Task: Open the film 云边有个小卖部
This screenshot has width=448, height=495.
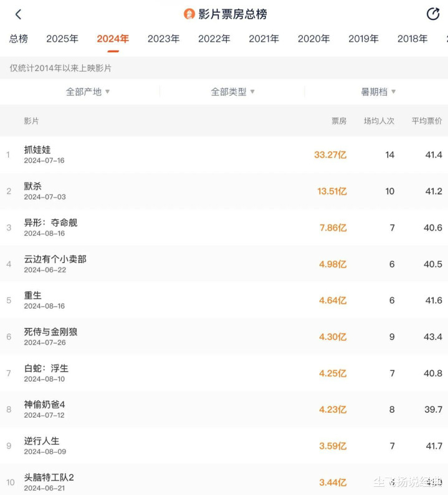Action: 55,259
